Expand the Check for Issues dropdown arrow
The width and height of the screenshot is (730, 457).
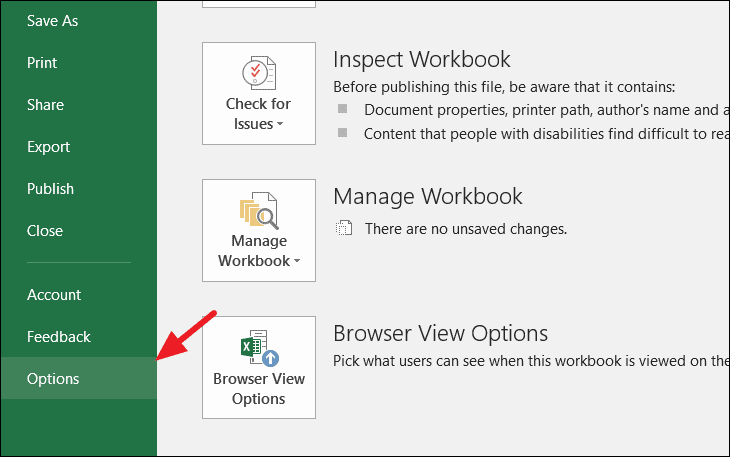(x=280, y=125)
